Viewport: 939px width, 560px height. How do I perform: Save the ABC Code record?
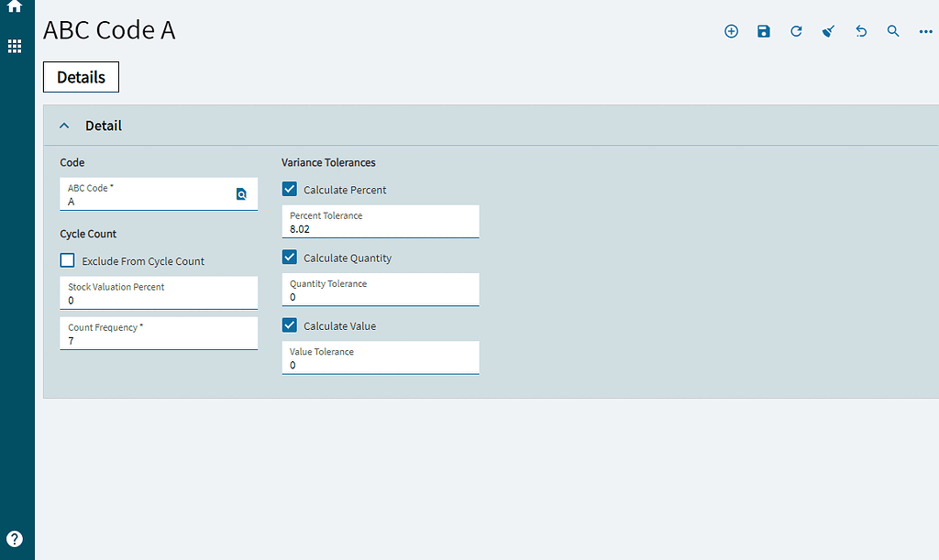coord(763,30)
